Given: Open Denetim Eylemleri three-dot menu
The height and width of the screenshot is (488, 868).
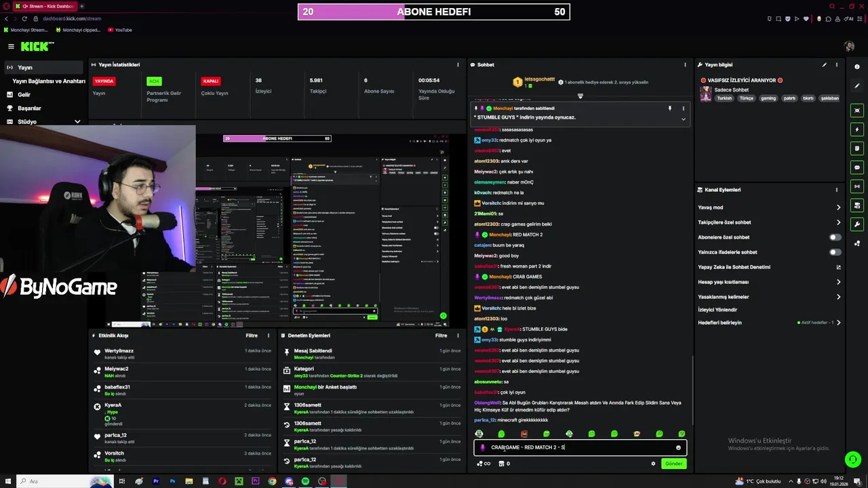Looking at the screenshot, I should [458, 335].
